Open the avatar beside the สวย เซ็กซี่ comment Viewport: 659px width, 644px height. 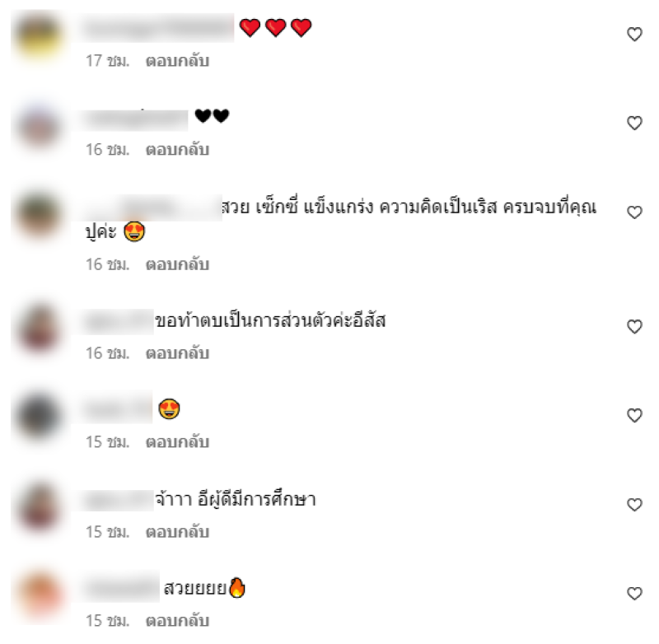(x=38, y=215)
